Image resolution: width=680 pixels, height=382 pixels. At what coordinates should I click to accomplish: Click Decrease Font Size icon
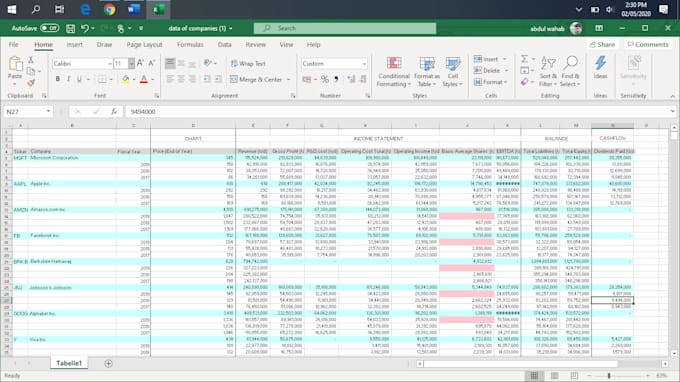[151, 64]
